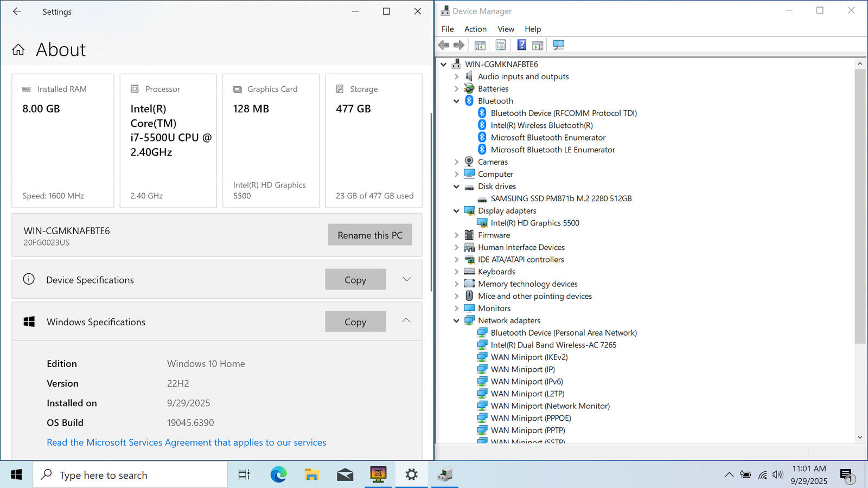Image resolution: width=868 pixels, height=488 pixels.
Task: Go to Settings home via house icon
Action: [18, 50]
